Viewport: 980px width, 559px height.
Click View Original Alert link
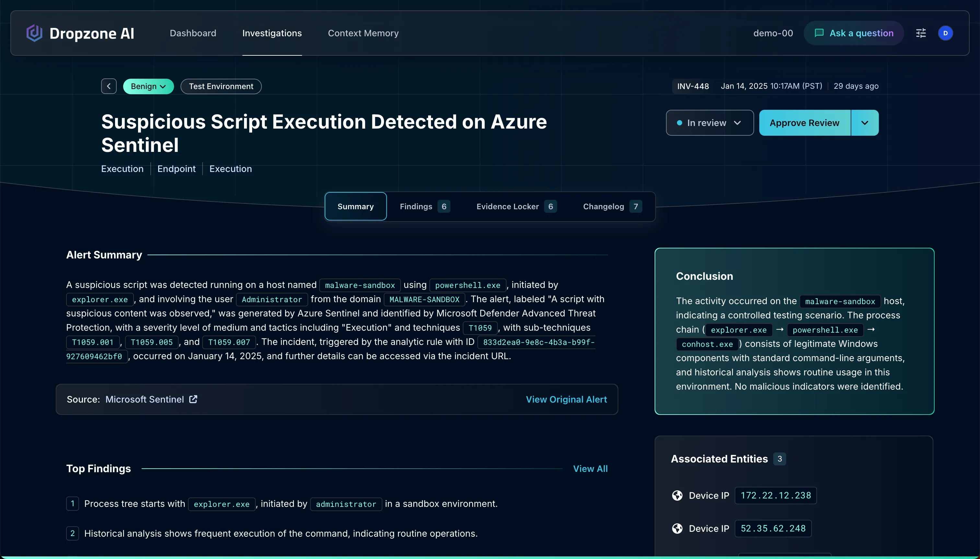click(566, 399)
